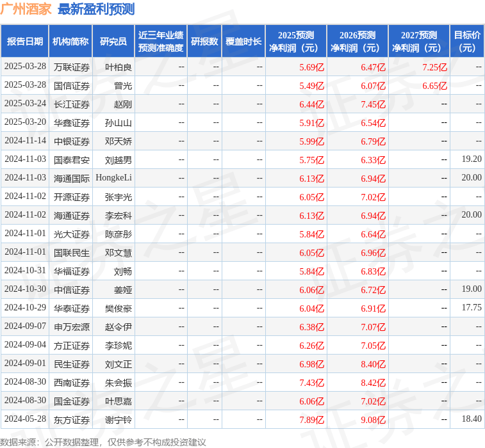Select the 6.65亿 forecast value
485x448 pixels.
pos(435,86)
